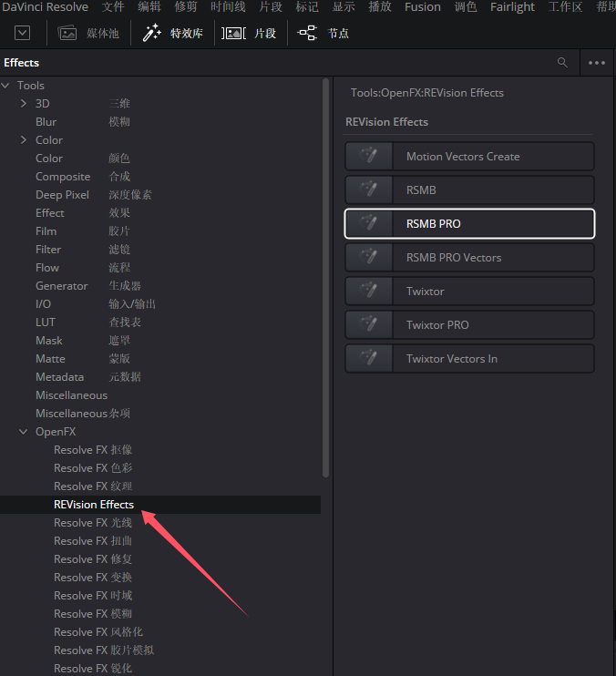This screenshot has width=616, height=676.
Task: Expand the Color category with chevron
Action: click(x=24, y=140)
